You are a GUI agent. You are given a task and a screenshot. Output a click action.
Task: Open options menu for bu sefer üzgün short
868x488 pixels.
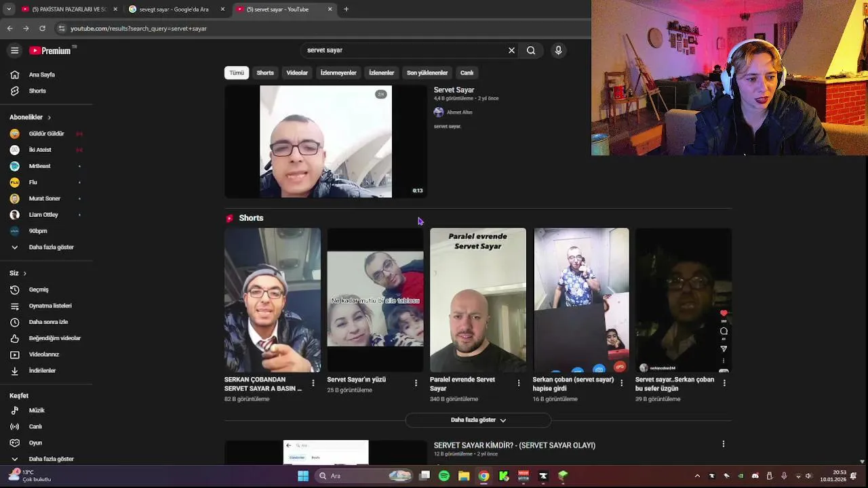(x=724, y=383)
